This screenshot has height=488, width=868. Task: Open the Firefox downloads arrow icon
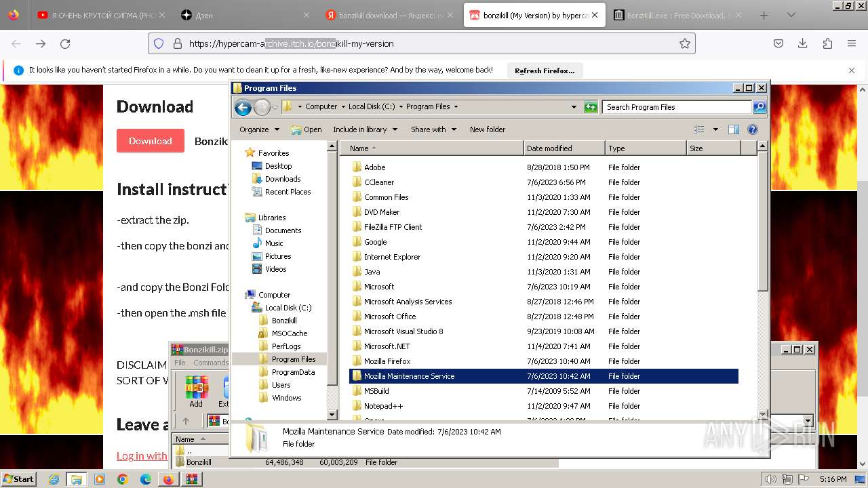[x=802, y=43]
